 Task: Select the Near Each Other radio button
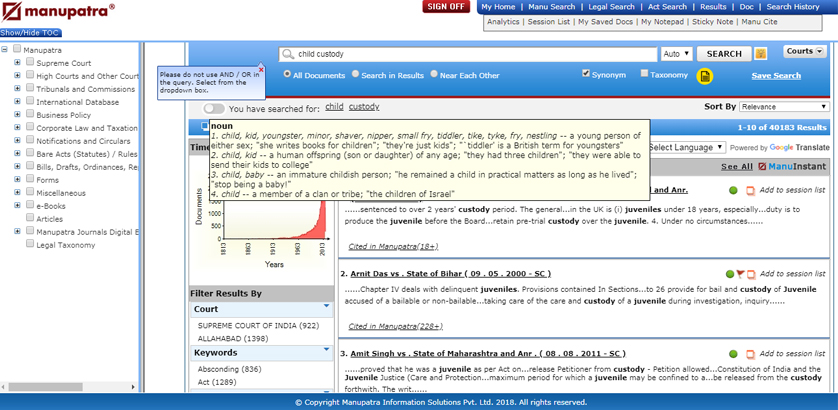[434, 74]
